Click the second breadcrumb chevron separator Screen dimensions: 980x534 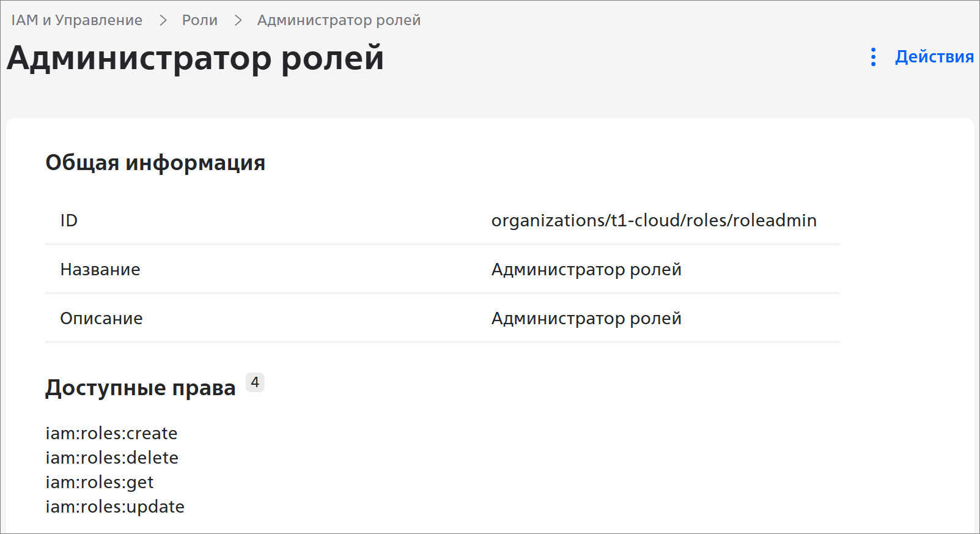pyautogui.click(x=238, y=20)
